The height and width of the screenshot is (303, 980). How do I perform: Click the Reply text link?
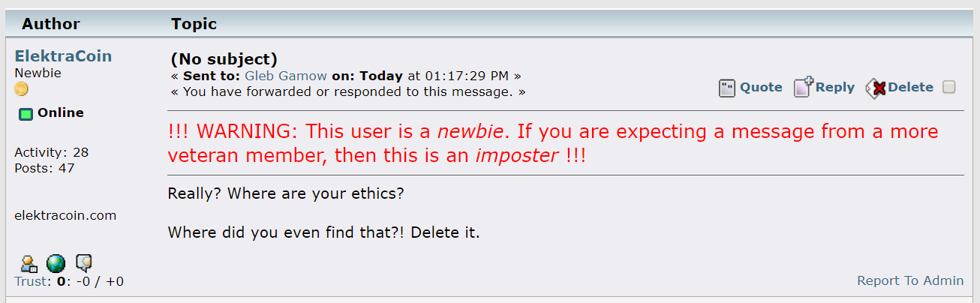pos(835,87)
